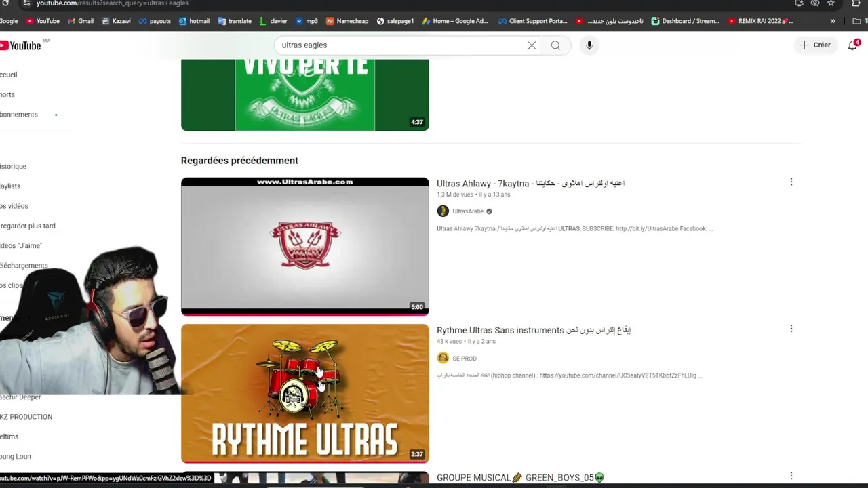This screenshot has width=868, height=488.
Task: Click the Regardées précédemment heading
Action: coord(239,161)
